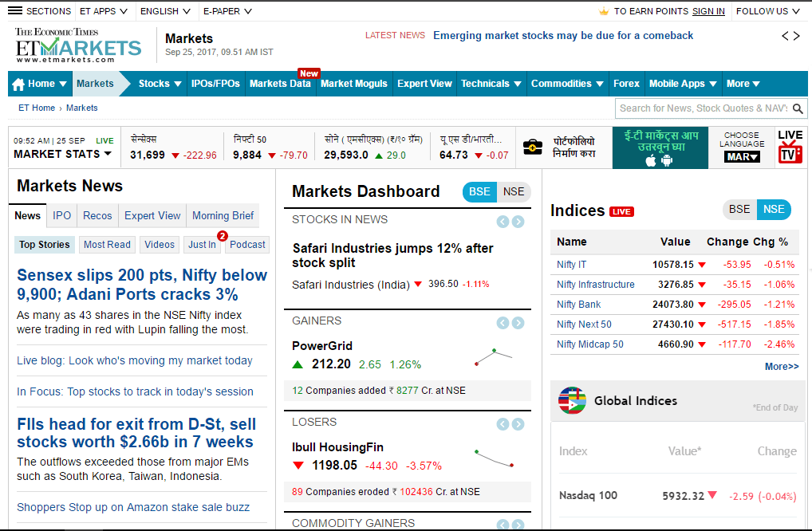Select Videos filter
The width and height of the screenshot is (812, 531).
pos(160,244)
